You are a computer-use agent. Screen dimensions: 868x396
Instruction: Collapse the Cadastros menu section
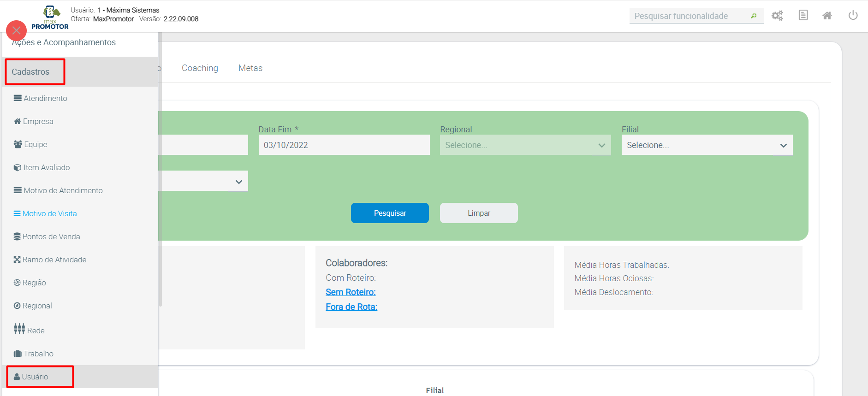tap(30, 72)
